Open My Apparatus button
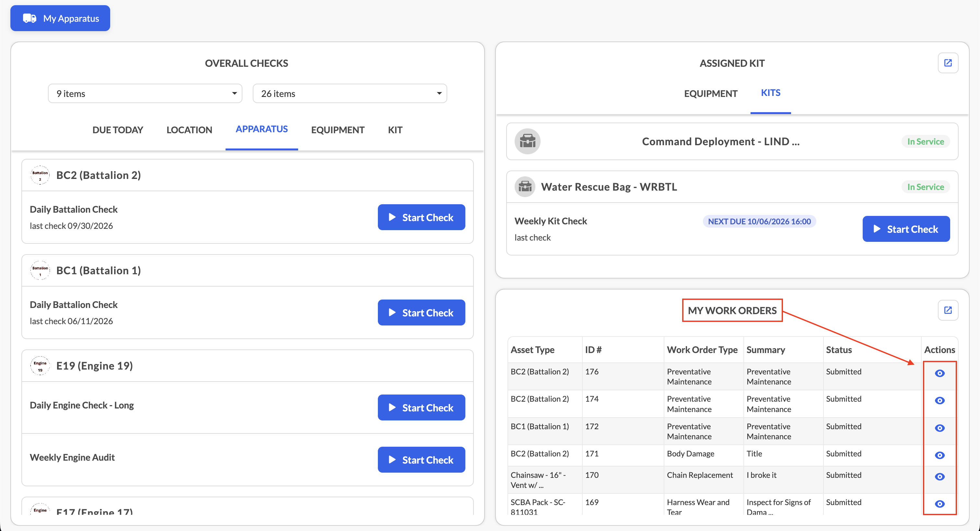The height and width of the screenshot is (531, 980). click(60, 18)
